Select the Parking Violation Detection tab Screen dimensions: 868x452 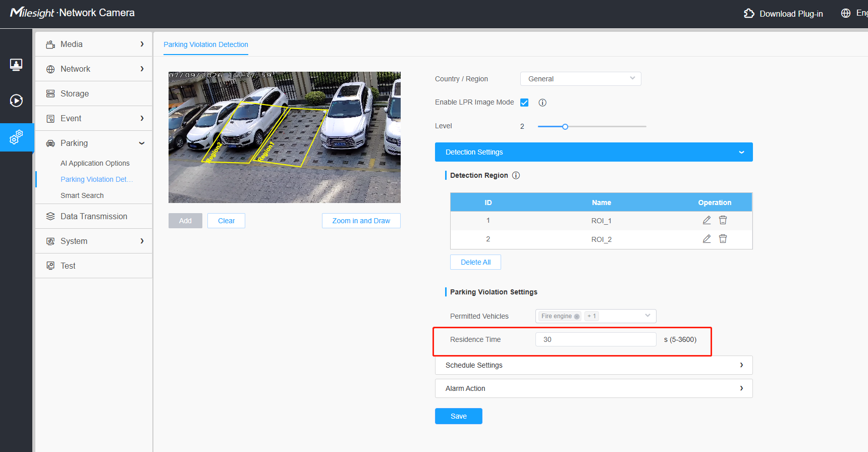pos(206,44)
